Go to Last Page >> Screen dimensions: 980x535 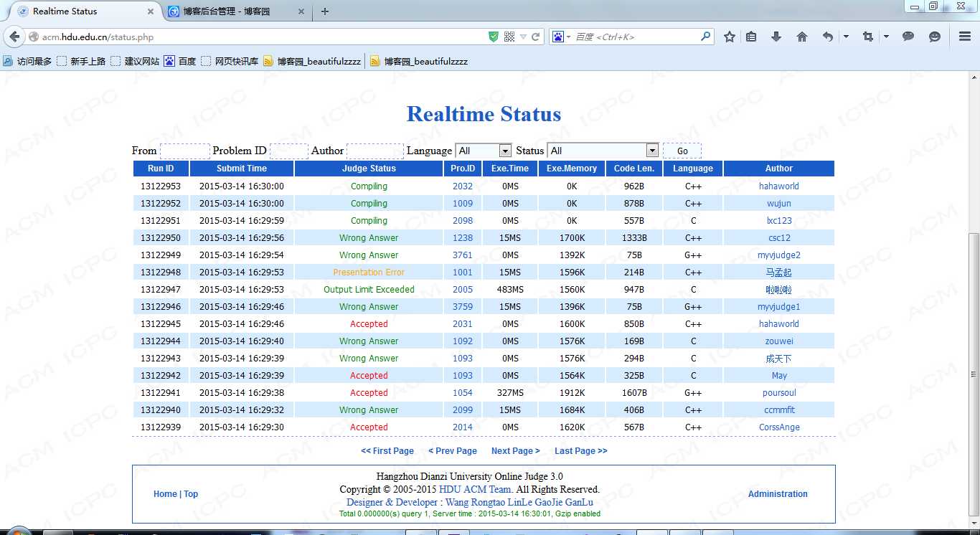tap(581, 451)
